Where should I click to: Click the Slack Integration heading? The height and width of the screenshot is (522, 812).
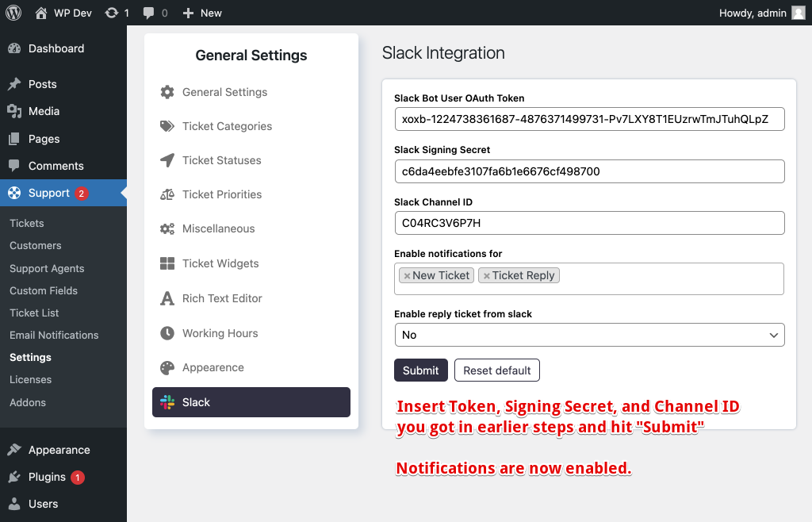[443, 53]
